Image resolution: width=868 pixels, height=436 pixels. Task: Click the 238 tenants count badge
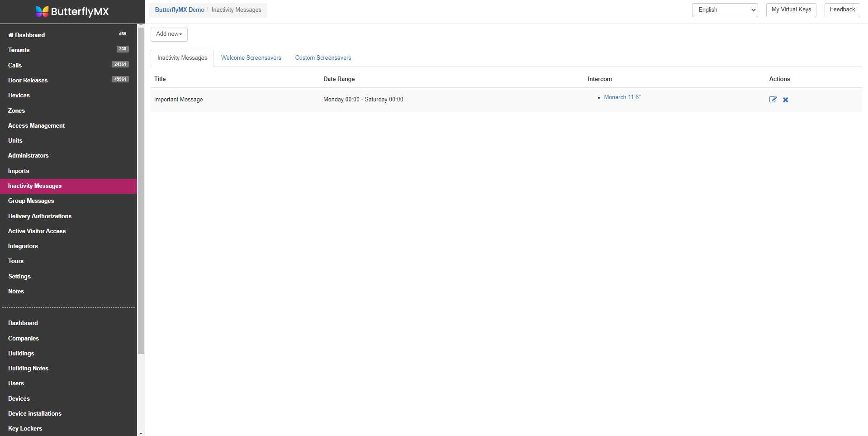(x=123, y=49)
